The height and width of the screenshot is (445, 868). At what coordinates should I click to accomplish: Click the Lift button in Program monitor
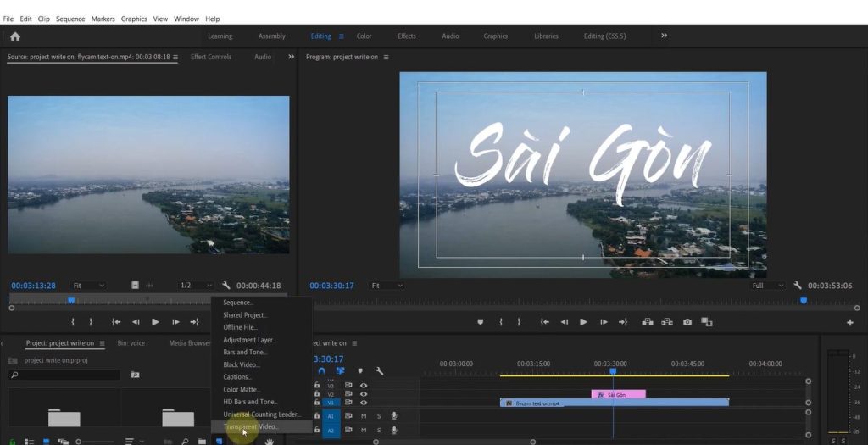click(647, 322)
